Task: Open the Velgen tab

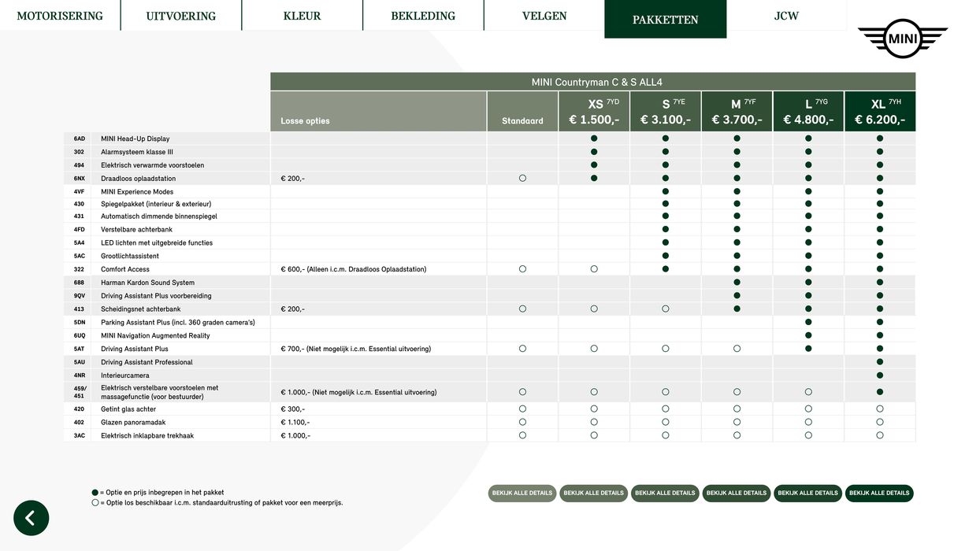Action: [544, 16]
